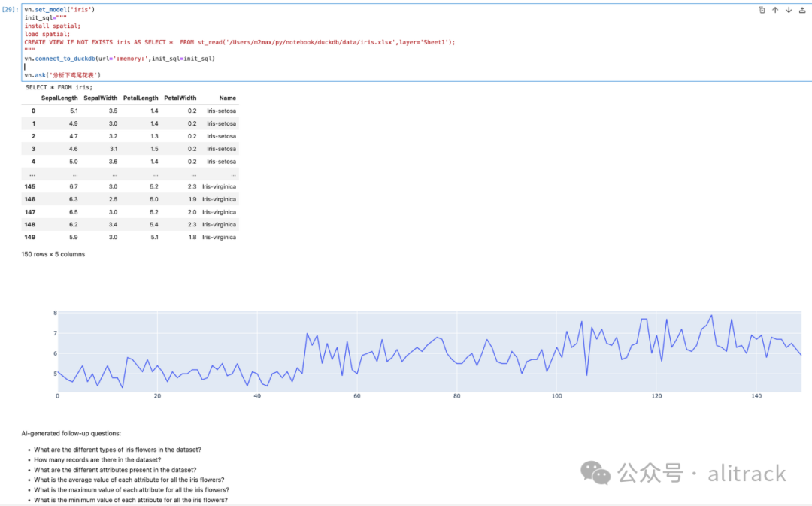The width and height of the screenshot is (812, 506).
Task: Click the PetalLength value 1.3 in row 2
Action: pyautogui.click(x=154, y=136)
